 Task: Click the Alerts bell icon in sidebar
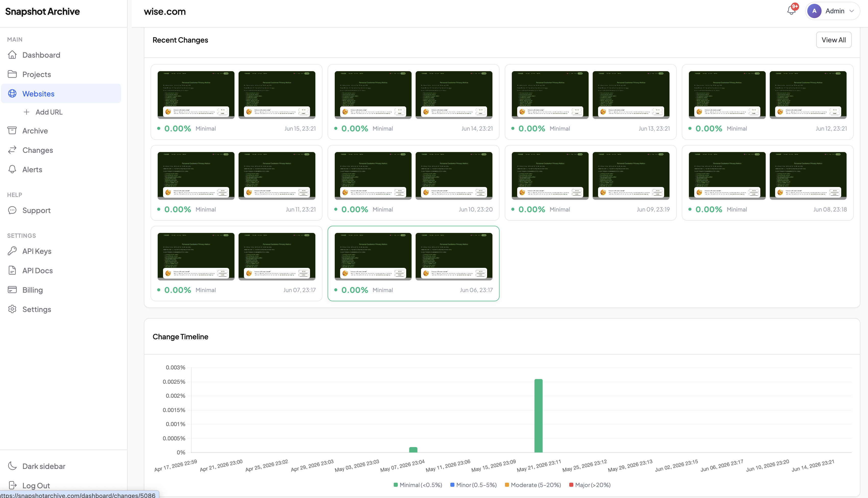tap(12, 169)
